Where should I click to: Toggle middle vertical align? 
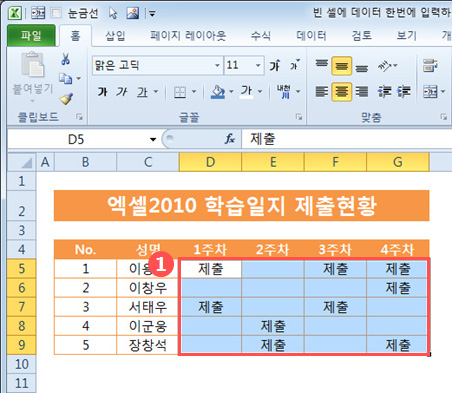coord(342,66)
